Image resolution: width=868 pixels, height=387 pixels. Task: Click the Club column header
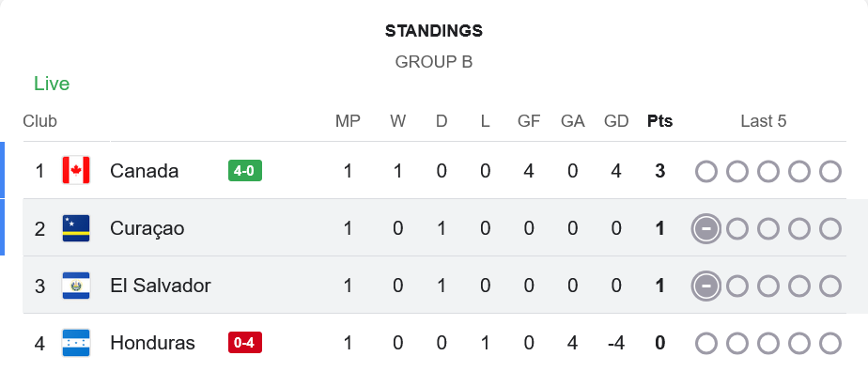39,121
